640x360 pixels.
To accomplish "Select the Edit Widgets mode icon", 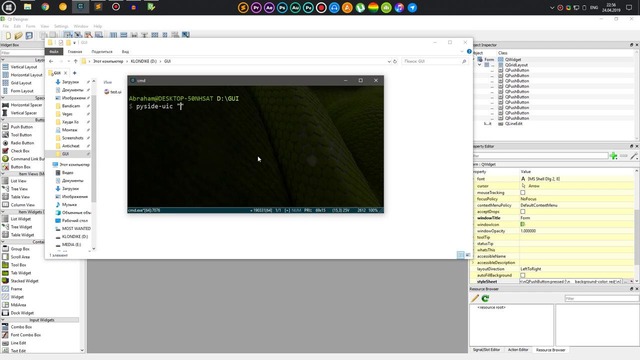I will click(68, 35).
